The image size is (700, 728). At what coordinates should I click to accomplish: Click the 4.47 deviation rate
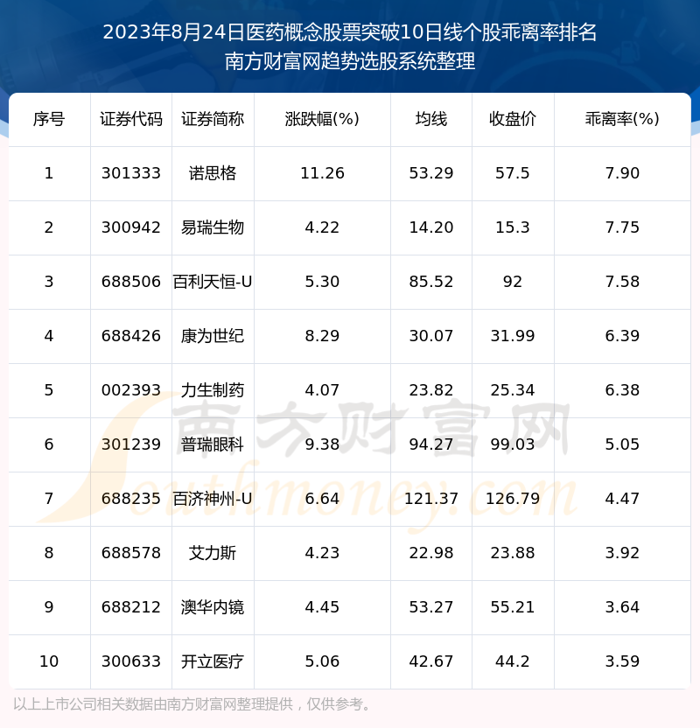click(x=622, y=499)
